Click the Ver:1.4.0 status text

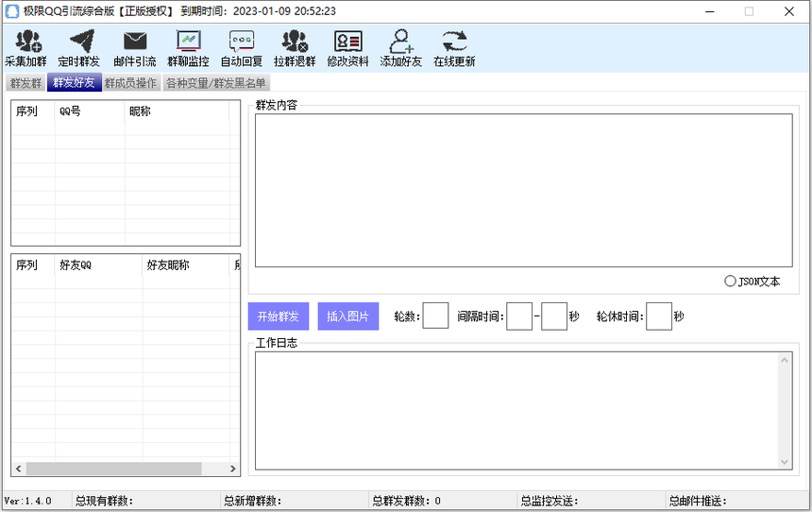click(28, 501)
